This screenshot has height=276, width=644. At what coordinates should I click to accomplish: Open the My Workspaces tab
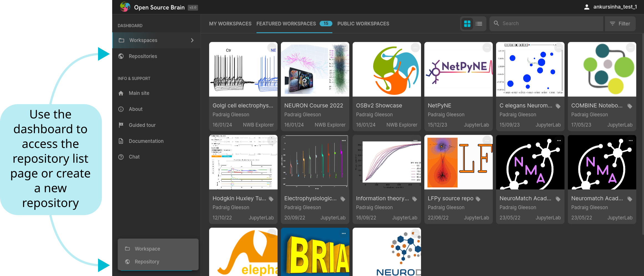pos(230,24)
